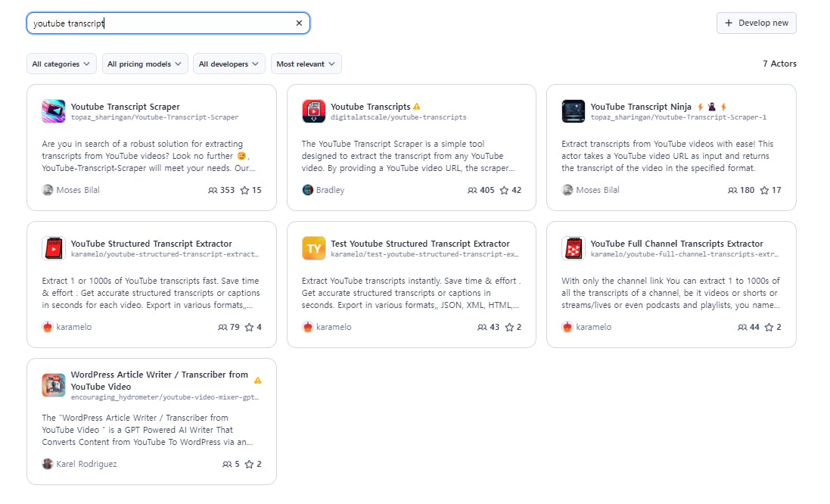Clear the search field with X icon
This screenshot has width=830, height=504.
pos(299,23)
